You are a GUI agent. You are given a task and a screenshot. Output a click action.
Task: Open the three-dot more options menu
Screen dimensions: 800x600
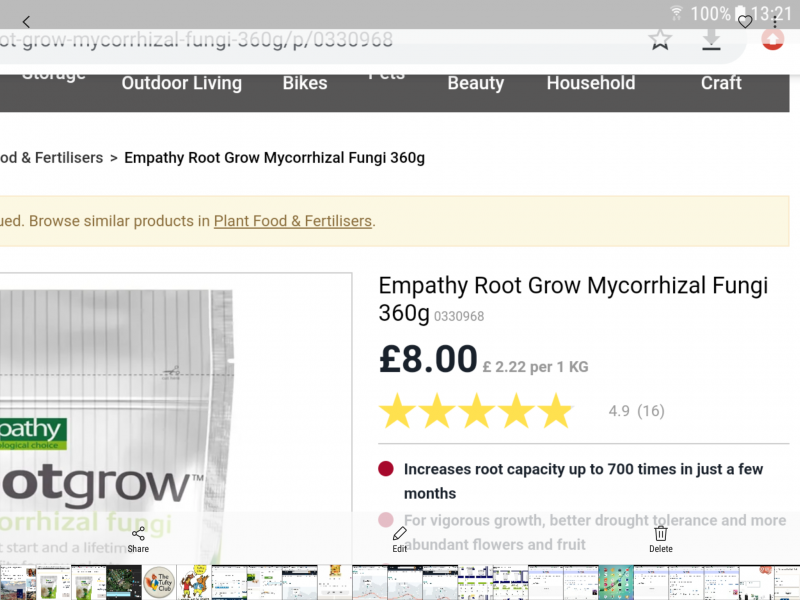pos(775,22)
